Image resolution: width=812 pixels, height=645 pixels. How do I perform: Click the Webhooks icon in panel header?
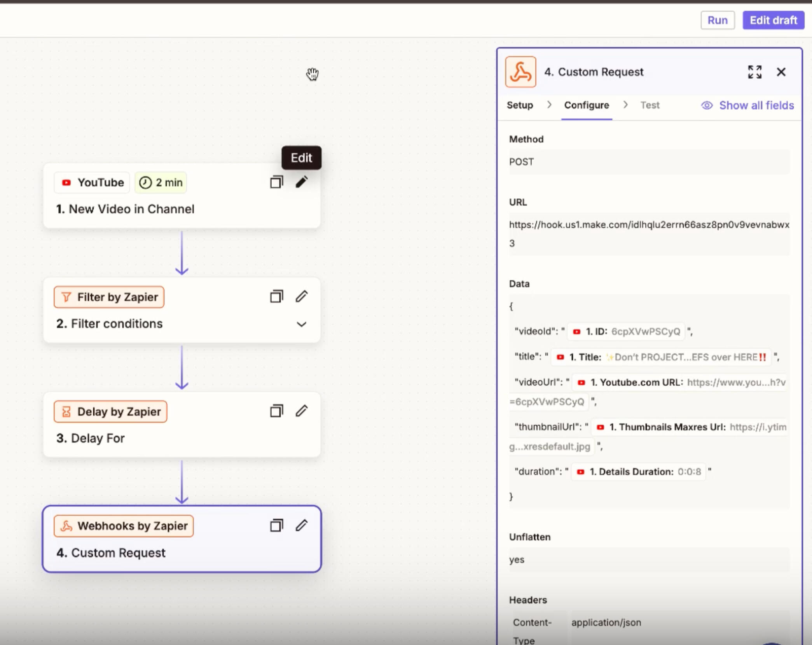[x=520, y=72]
